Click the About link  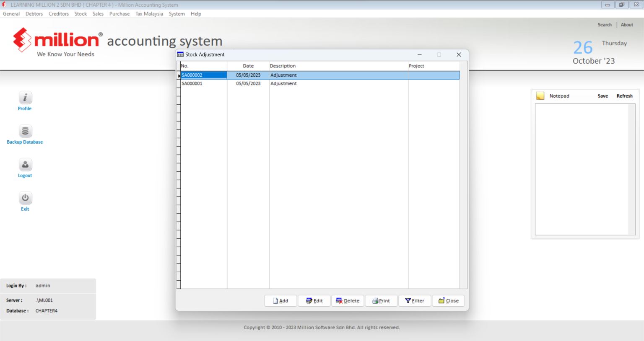tap(627, 25)
